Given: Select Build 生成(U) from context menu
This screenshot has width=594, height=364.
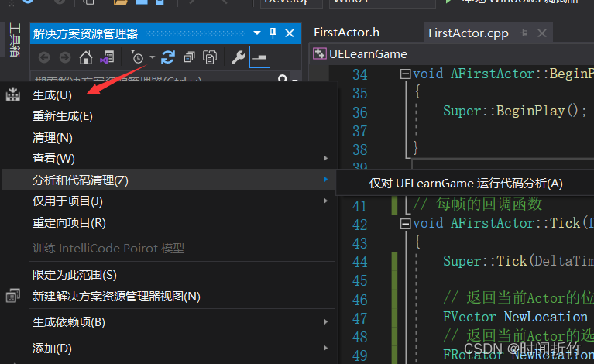Looking at the screenshot, I should pyautogui.click(x=169, y=95).
